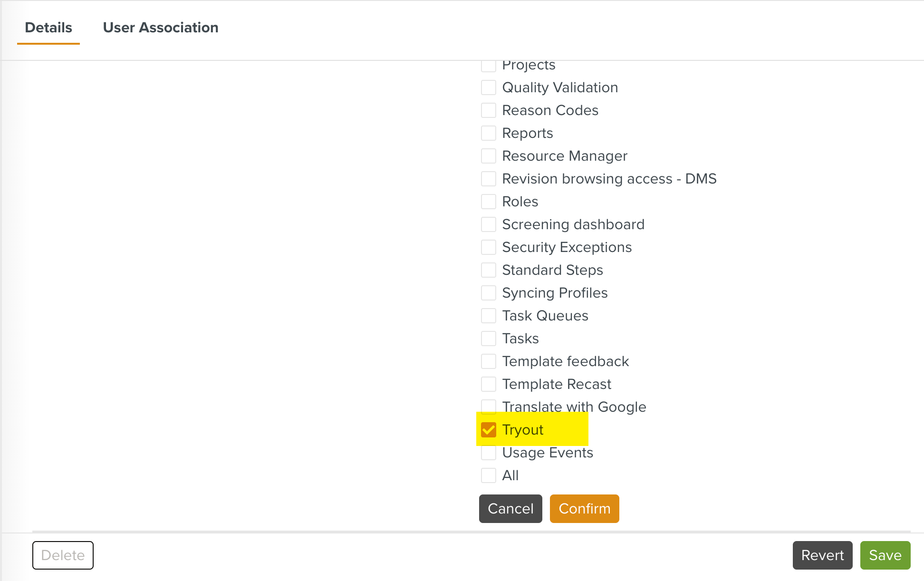
Task: Tick the Syncing Profiles checkbox
Action: pyautogui.click(x=488, y=293)
